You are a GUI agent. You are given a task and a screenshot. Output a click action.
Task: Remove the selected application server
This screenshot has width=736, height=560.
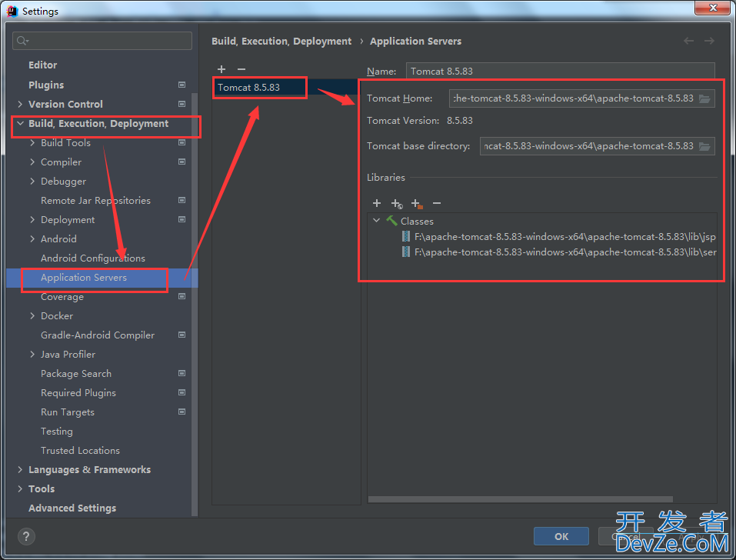241,69
